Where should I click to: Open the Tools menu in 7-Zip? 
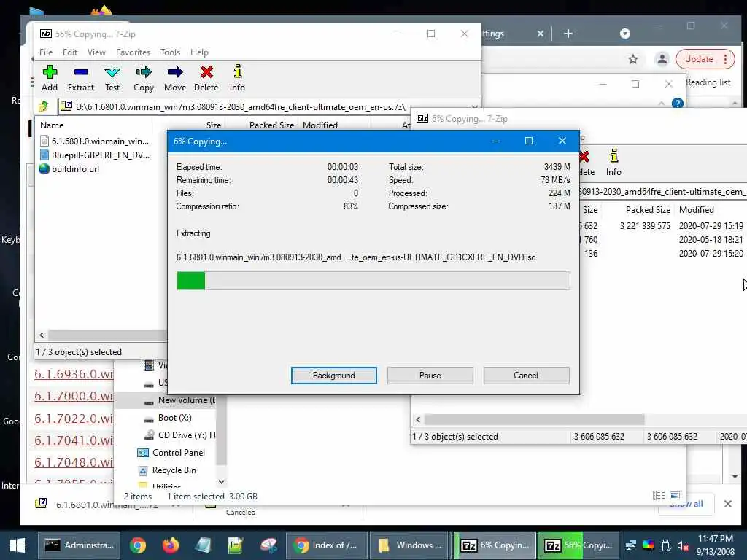170,52
